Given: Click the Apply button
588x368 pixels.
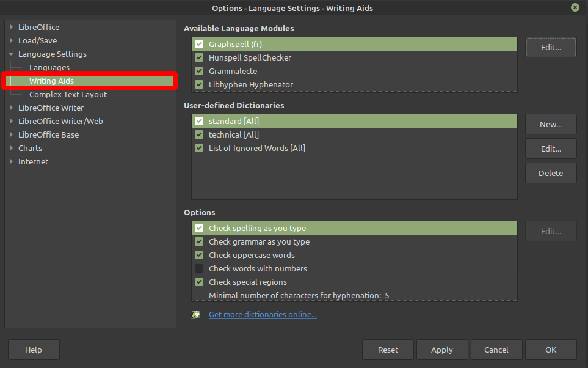Looking at the screenshot, I should pos(441,350).
